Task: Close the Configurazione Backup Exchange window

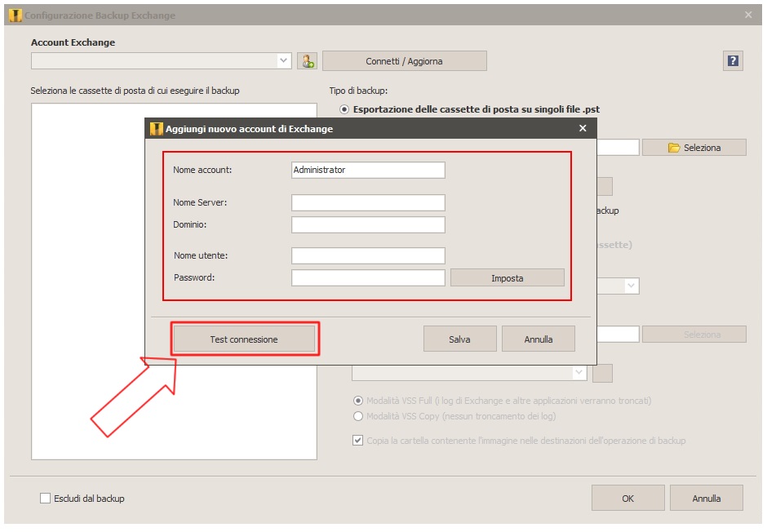Action: [x=748, y=16]
